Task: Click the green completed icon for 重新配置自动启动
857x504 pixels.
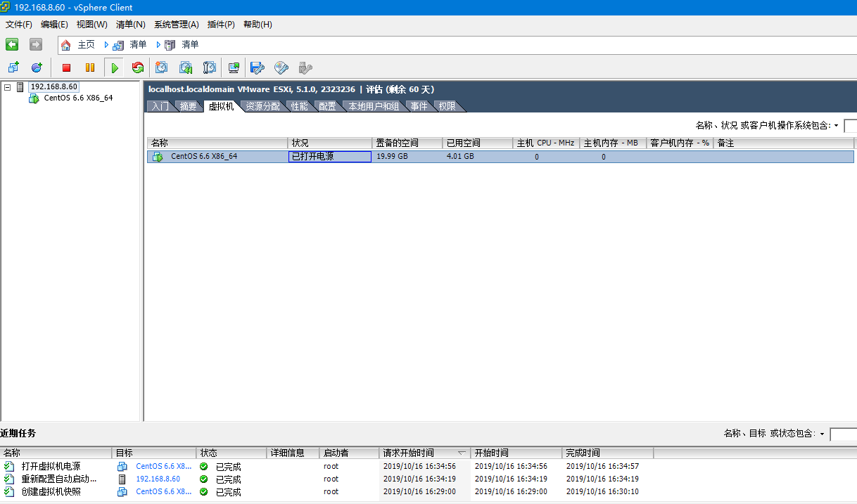Action: (x=204, y=479)
